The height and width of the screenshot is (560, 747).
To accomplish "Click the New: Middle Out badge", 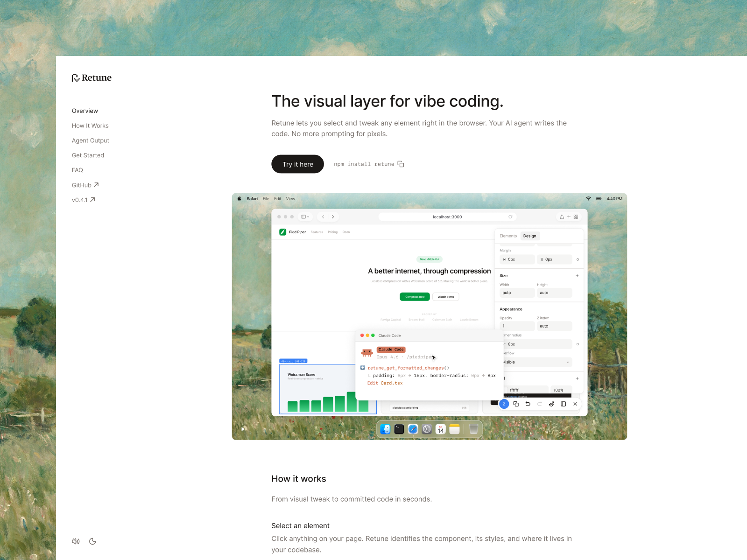I will (x=430, y=259).
